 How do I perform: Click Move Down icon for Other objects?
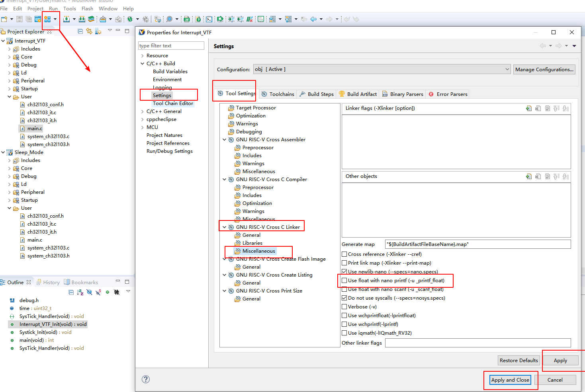coord(565,176)
